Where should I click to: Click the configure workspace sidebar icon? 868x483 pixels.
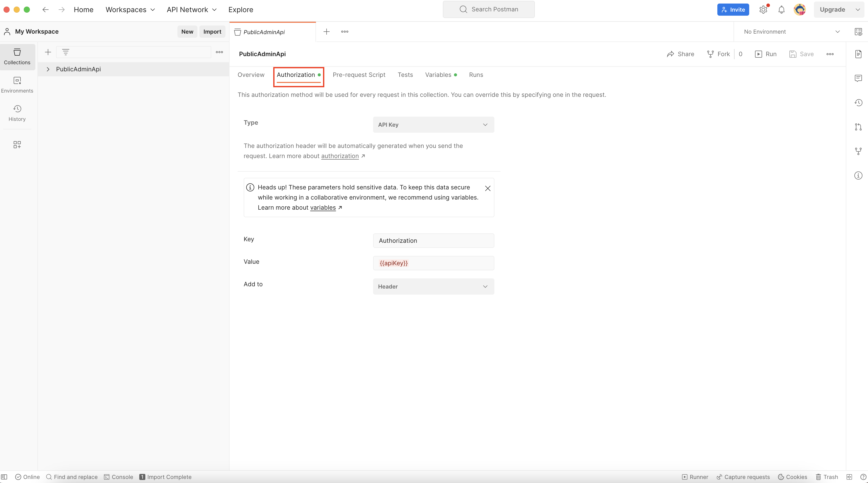click(x=17, y=145)
